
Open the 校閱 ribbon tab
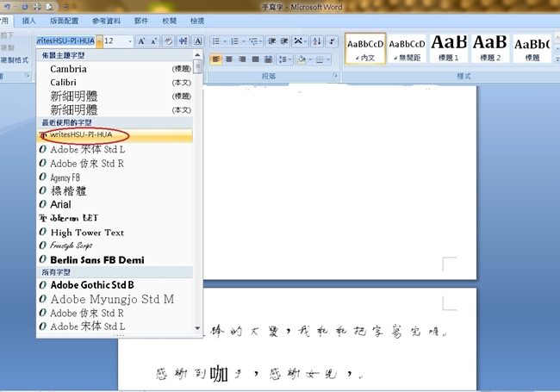coord(169,21)
